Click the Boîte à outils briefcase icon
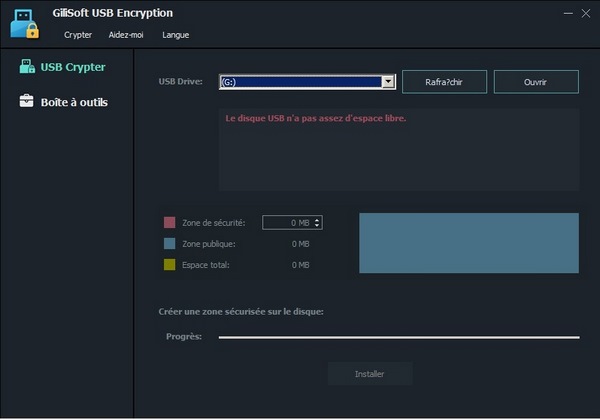Image resolution: width=600 pixels, height=420 pixels. tap(26, 101)
